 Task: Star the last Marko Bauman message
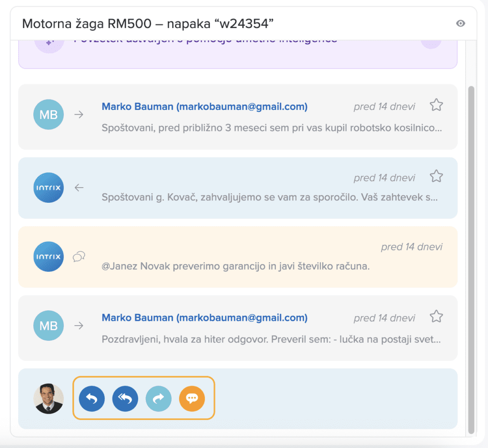436,317
